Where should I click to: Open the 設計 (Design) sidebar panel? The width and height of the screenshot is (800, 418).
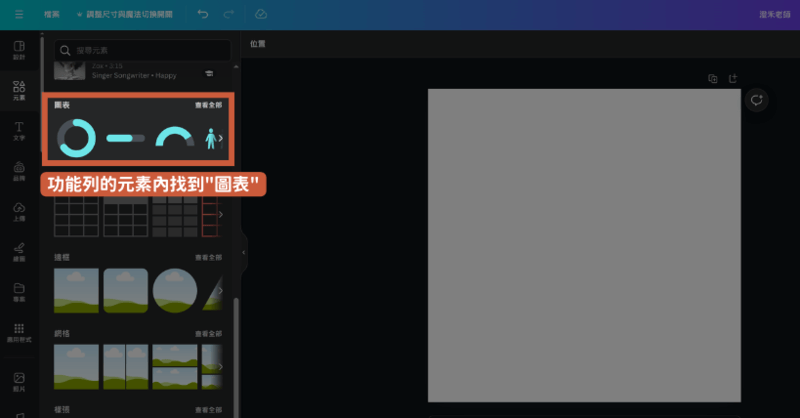19,50
